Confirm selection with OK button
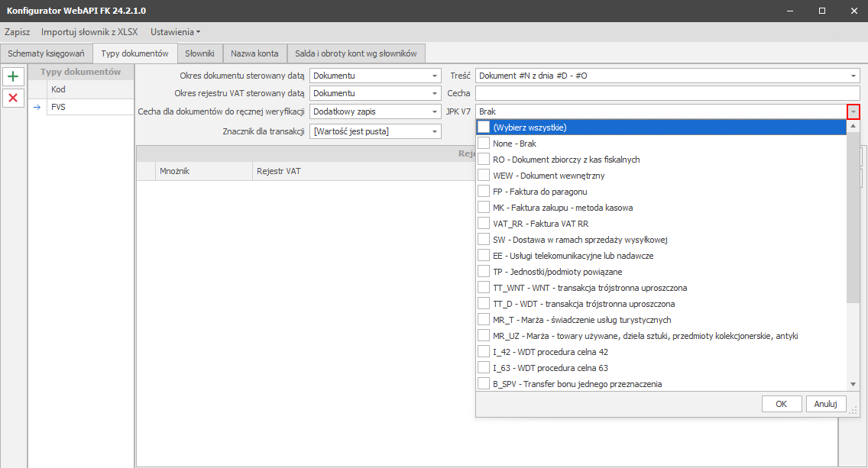 781,404
